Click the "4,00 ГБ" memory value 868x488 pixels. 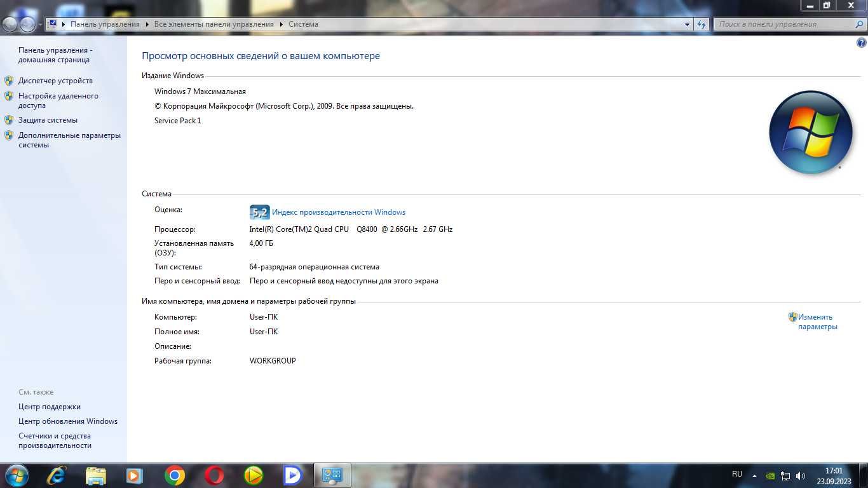pos(262,243)
